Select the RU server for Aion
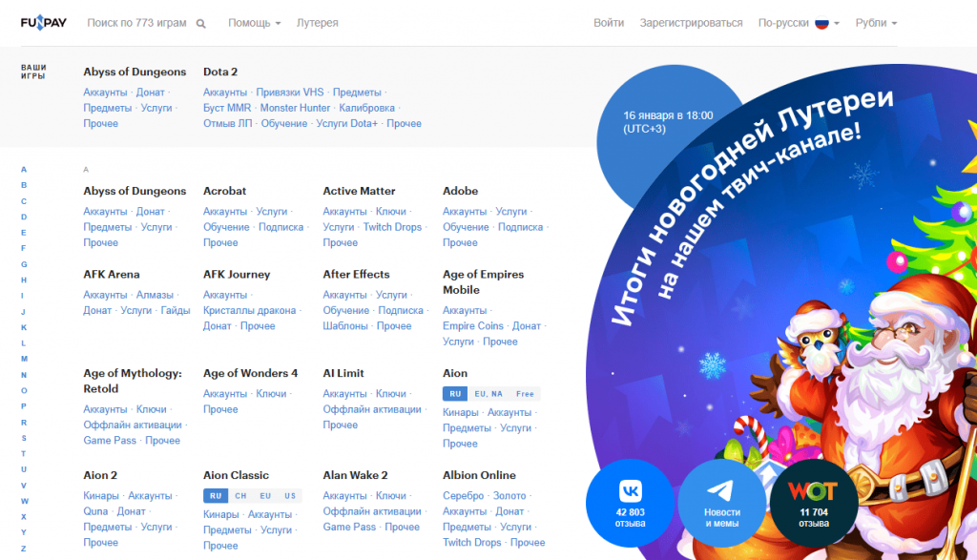 coord(454,394)
